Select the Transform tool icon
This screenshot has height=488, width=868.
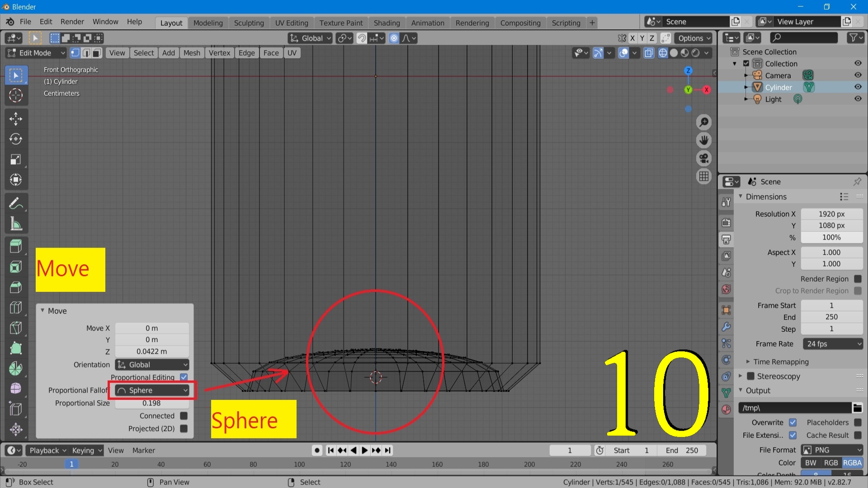pos(16,180)
